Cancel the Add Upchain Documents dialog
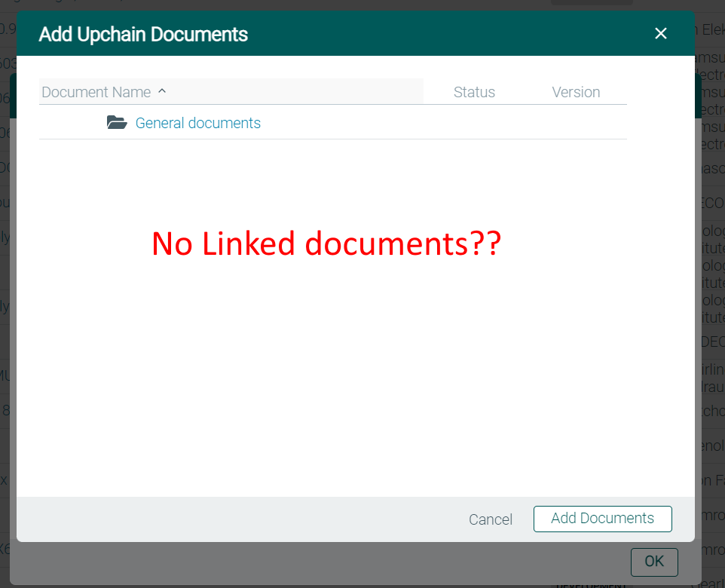Screen dimensions: 725x588 (x=490, y=519)
